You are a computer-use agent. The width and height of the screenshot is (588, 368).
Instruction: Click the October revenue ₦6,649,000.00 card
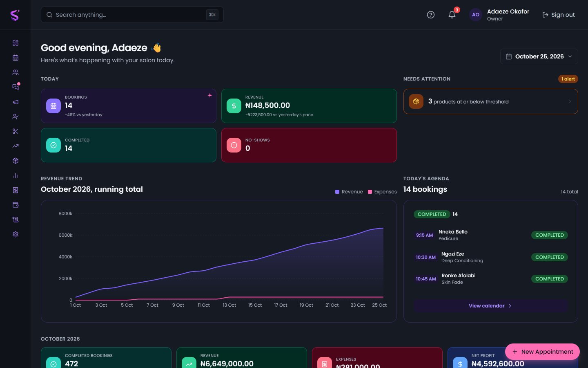pyautogui.click(x=242, y=358)
